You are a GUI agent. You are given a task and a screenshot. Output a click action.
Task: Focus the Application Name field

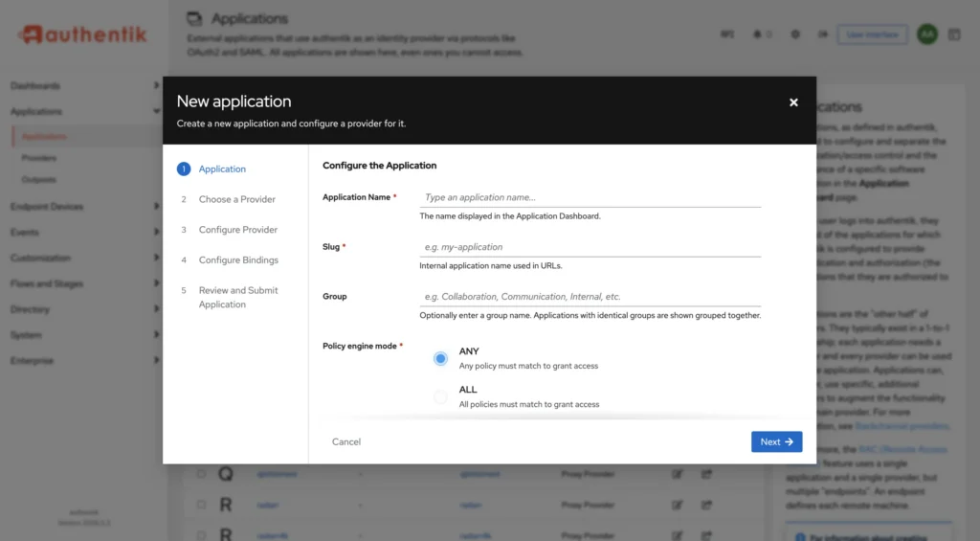click(590, 197)
